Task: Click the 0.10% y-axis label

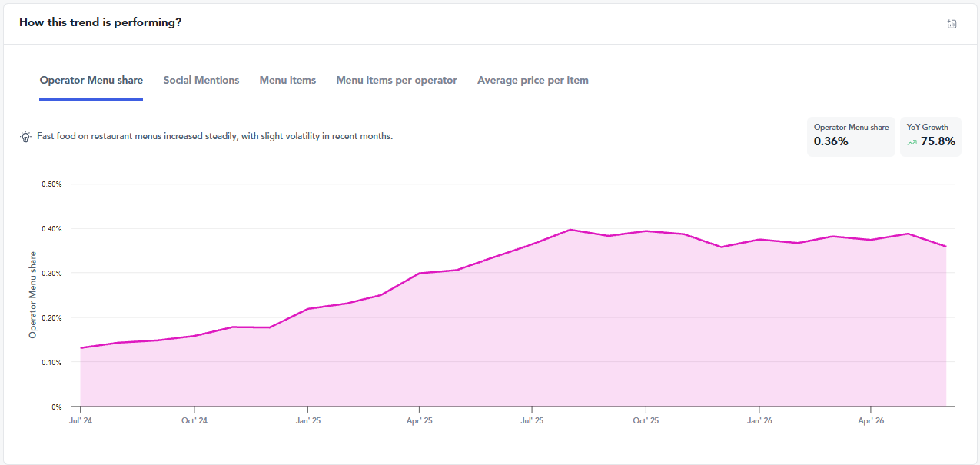Action: 51,363
